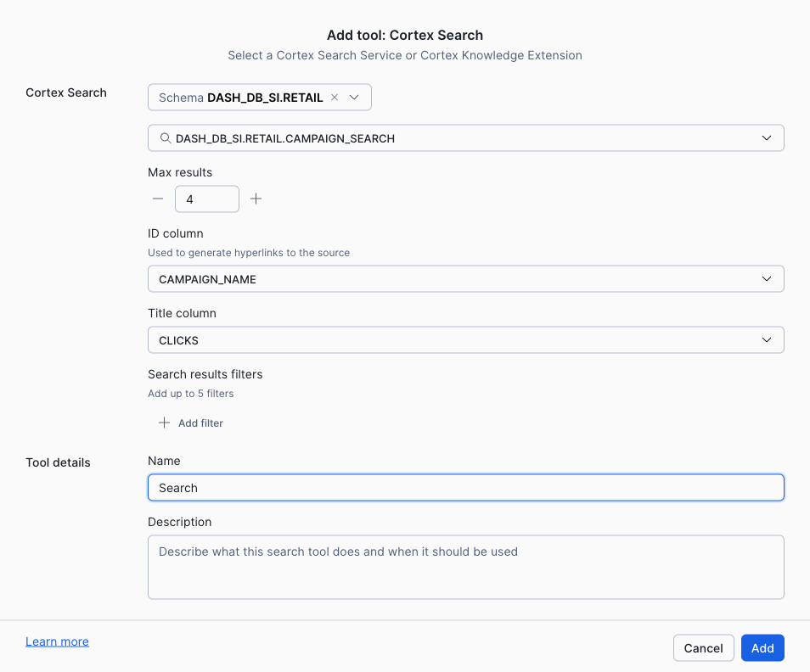Click the plus icon beside Add filter
The height and width of the screenshot is (672, 810).
164,423
